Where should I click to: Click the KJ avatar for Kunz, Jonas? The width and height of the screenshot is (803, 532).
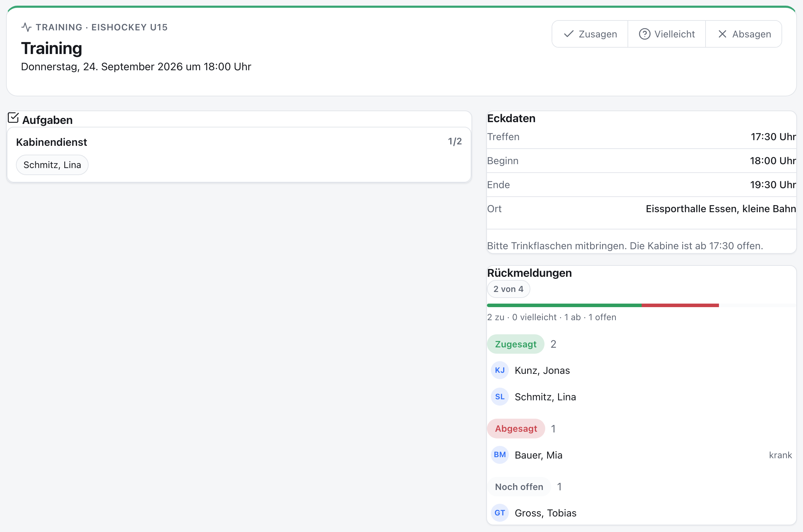(500, 370)
